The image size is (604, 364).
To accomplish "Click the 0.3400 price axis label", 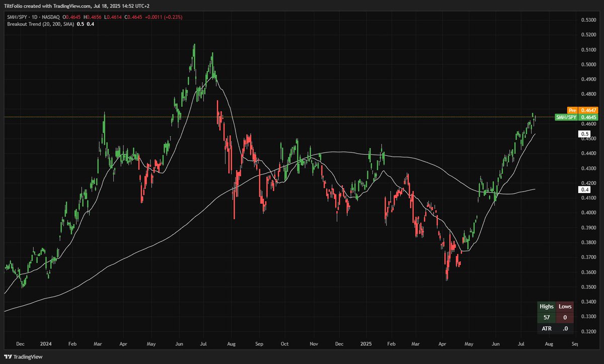I will (588, 302).
